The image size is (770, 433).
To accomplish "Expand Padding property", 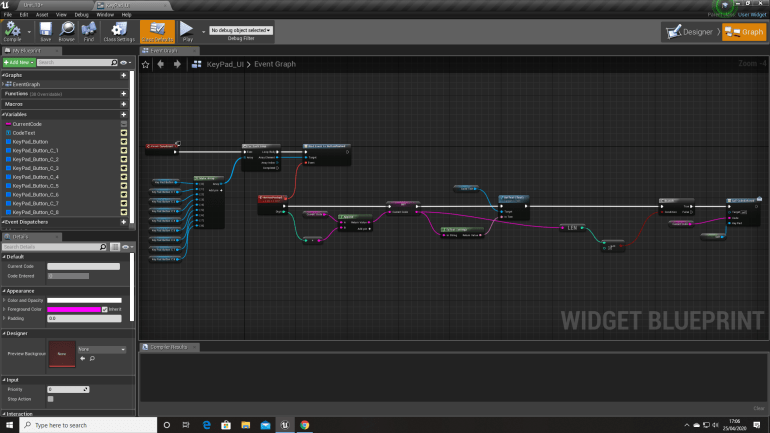I will tap(4, 318).
